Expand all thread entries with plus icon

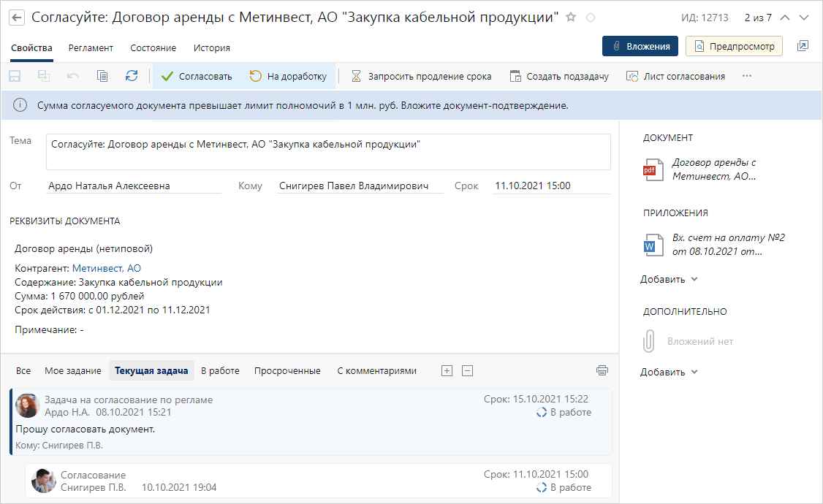point(447,370)
